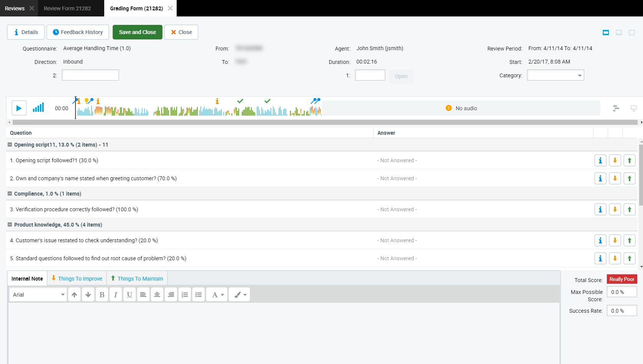The height and width of the screenshot is (364, 643).
Task: Switch to Things To Improve tab
Action: (x=77, y=279)
